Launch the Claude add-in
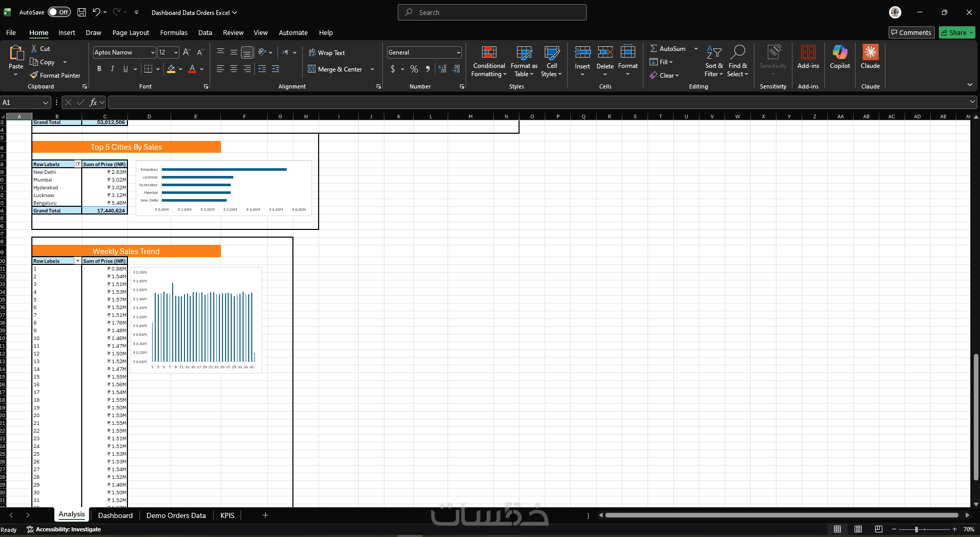Screen dimensions: 980x537 click(870, 57)
